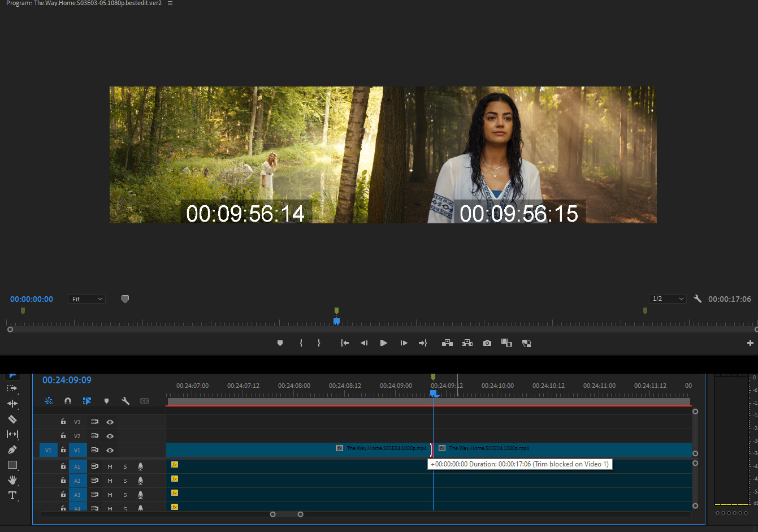This screenshot has width=758, height=532.
Task: Add a marker in the timeline header
Action: pyautogui.click(x=106, y=401)
